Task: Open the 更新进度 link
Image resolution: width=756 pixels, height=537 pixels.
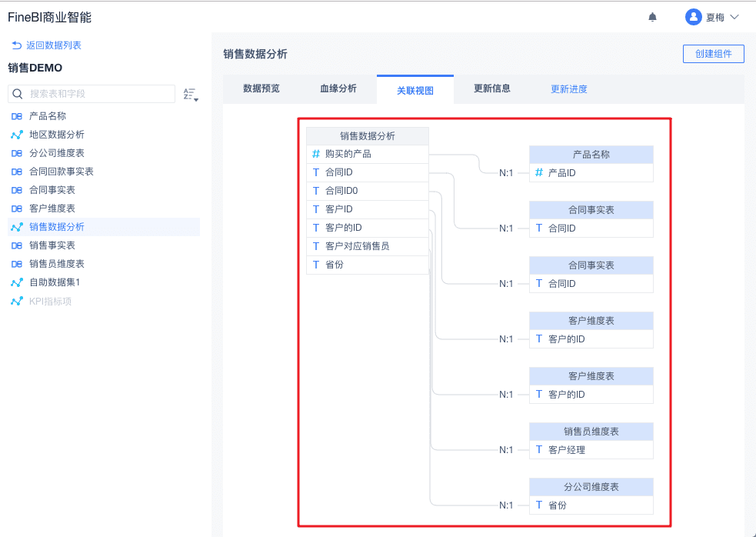Action: point(569,89)
